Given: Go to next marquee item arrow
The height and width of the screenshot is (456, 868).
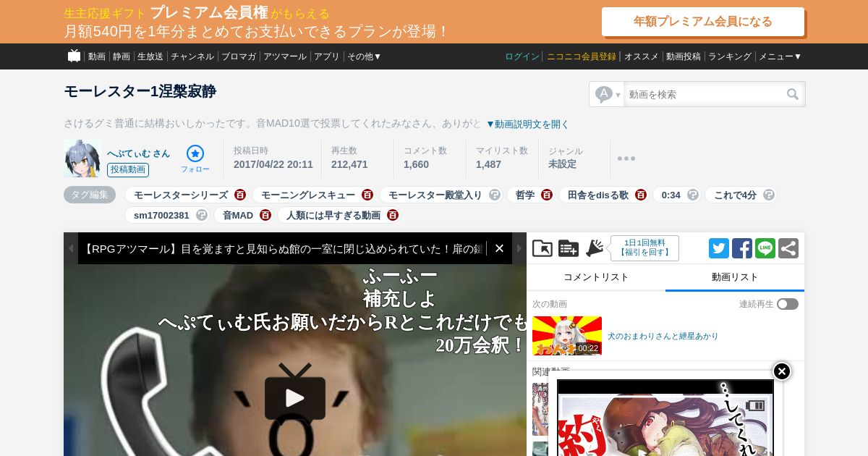Looking at the screenshot, I should pyautogui.click(x=519, y=248).
